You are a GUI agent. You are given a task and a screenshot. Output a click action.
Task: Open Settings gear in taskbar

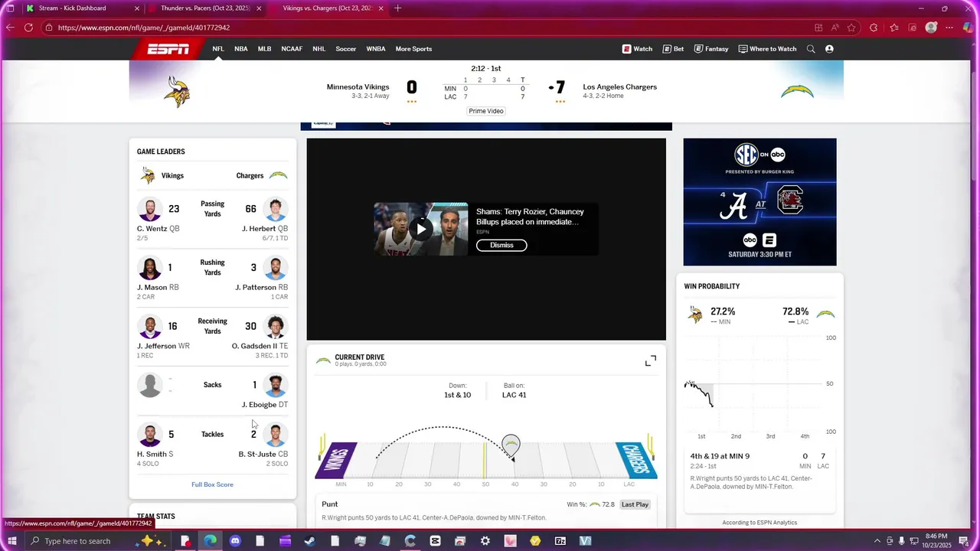[x=485, y=541]
